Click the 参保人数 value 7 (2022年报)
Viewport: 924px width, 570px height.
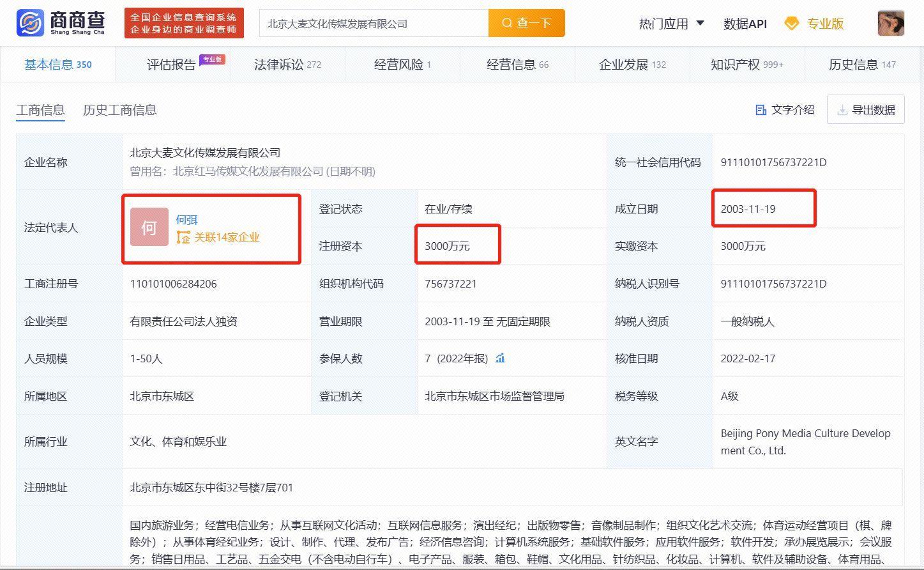pyautogui.click(x=456, y=358)
